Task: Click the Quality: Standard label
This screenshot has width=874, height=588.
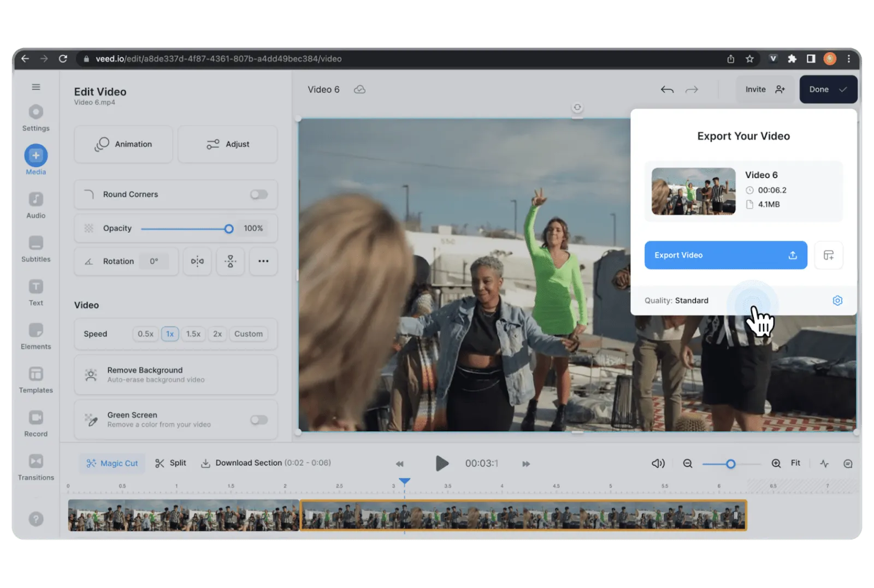Action: (676, 300)
